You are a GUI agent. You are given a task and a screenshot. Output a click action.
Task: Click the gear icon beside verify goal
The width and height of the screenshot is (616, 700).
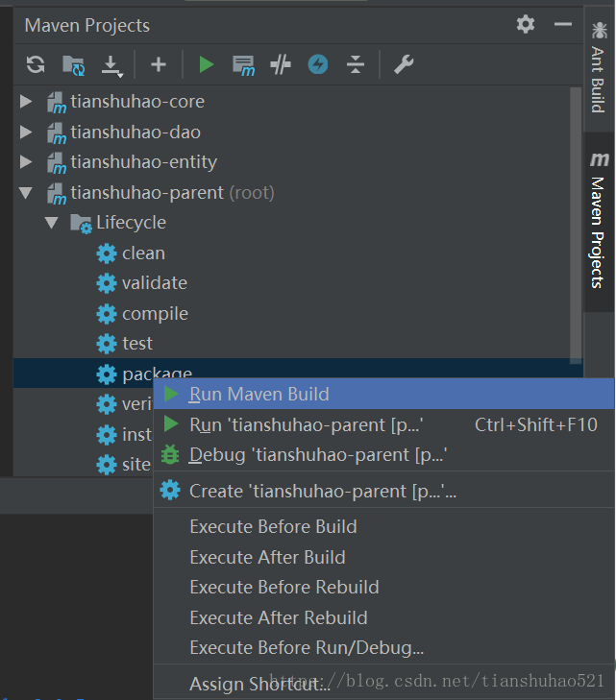tap(107, 404)
